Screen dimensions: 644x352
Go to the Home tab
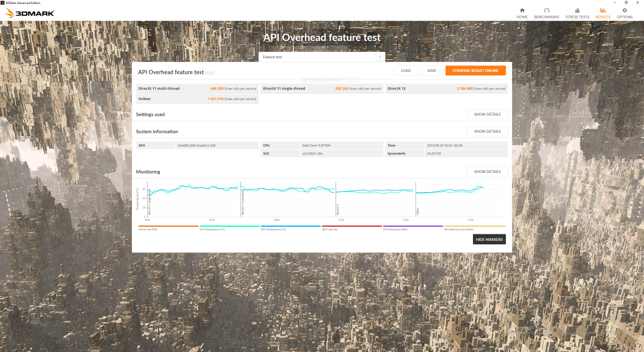point(522,13)
